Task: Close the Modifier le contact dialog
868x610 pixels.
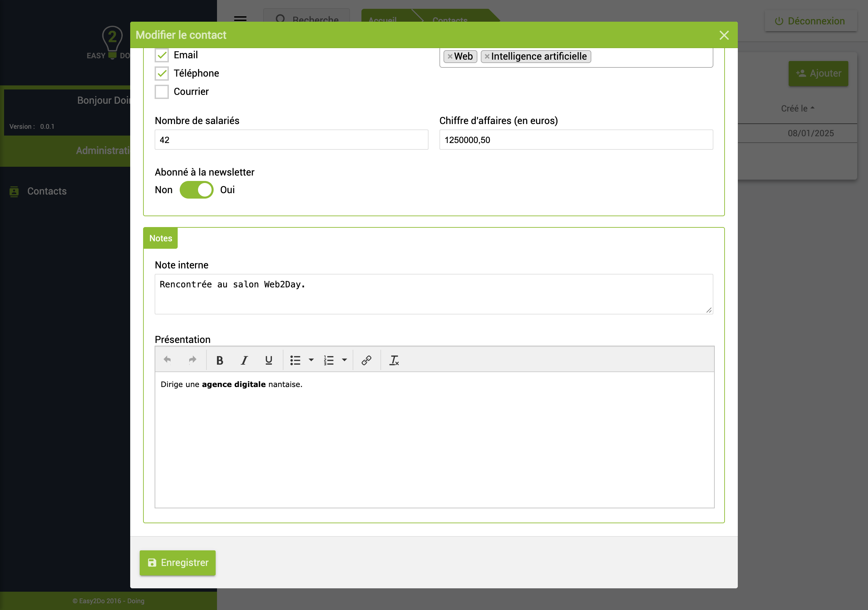Action: pos(724,35)
